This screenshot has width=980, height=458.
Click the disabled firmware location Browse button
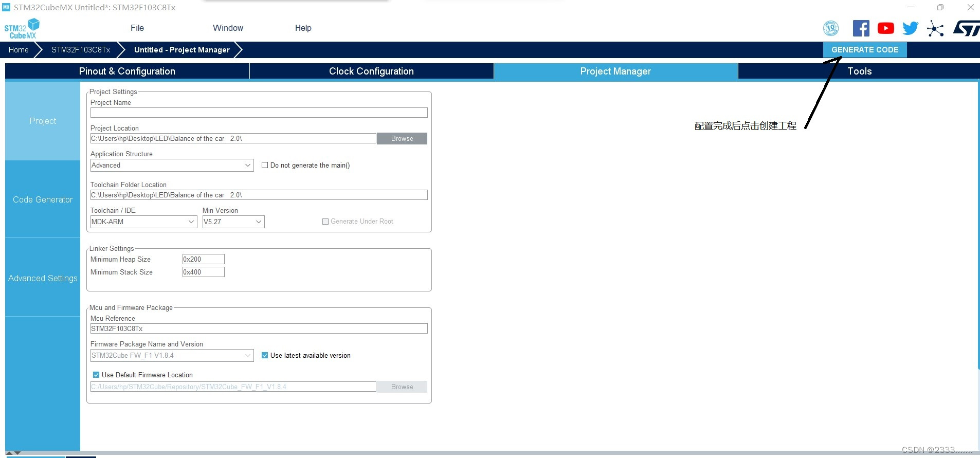pos(402,387)
